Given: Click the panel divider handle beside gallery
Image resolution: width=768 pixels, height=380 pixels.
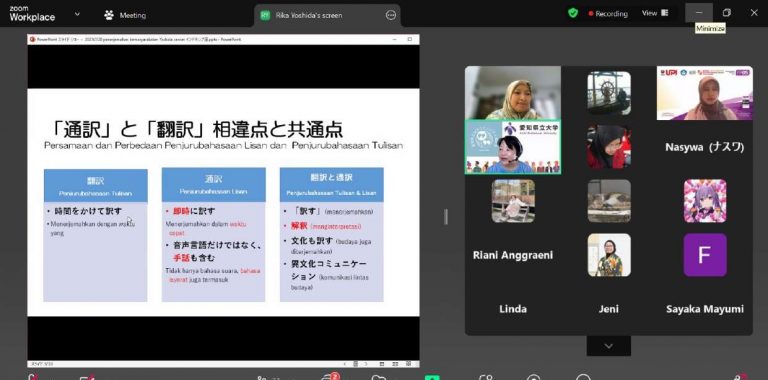Looking at the screenshot, I should (x=446, y=216).
